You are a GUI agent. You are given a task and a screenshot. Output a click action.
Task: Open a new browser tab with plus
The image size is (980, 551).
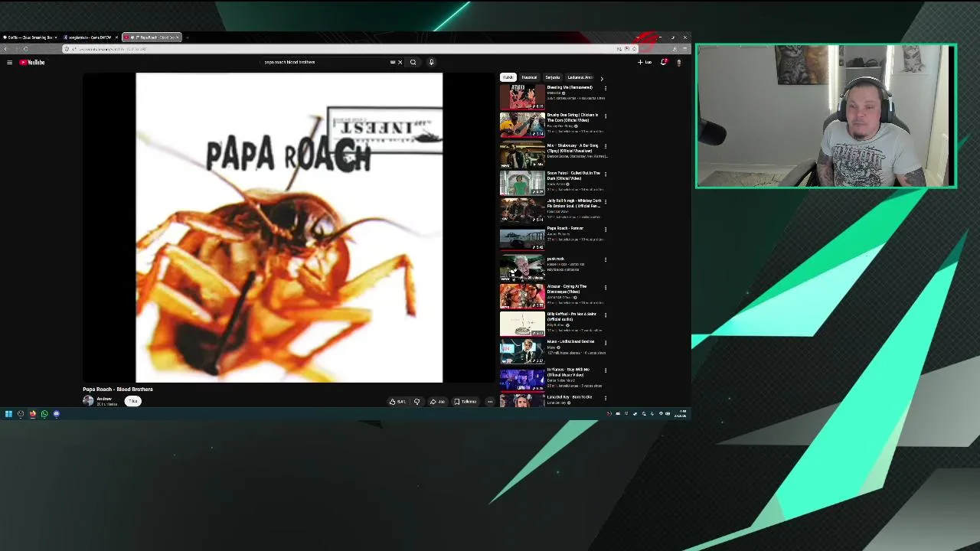[188, 37]
